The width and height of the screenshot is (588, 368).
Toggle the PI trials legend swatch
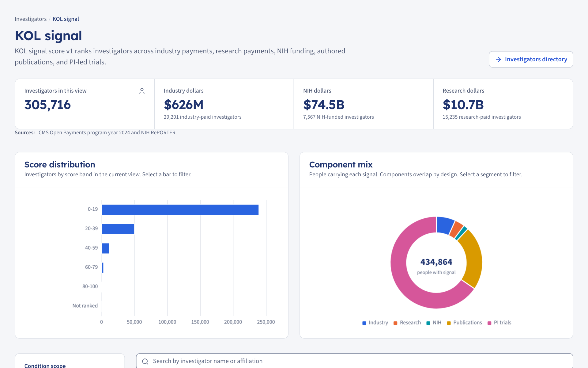(x=489, y=323)
